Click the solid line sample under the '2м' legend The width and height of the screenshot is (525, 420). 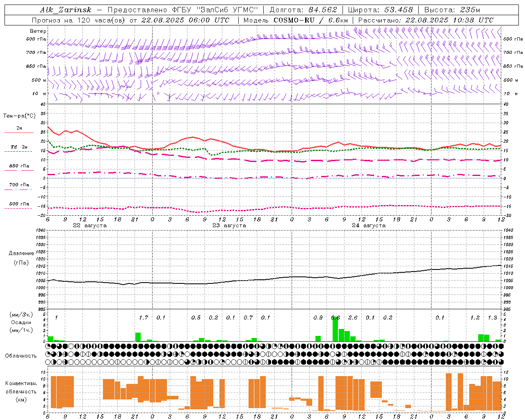coord(19,132)
